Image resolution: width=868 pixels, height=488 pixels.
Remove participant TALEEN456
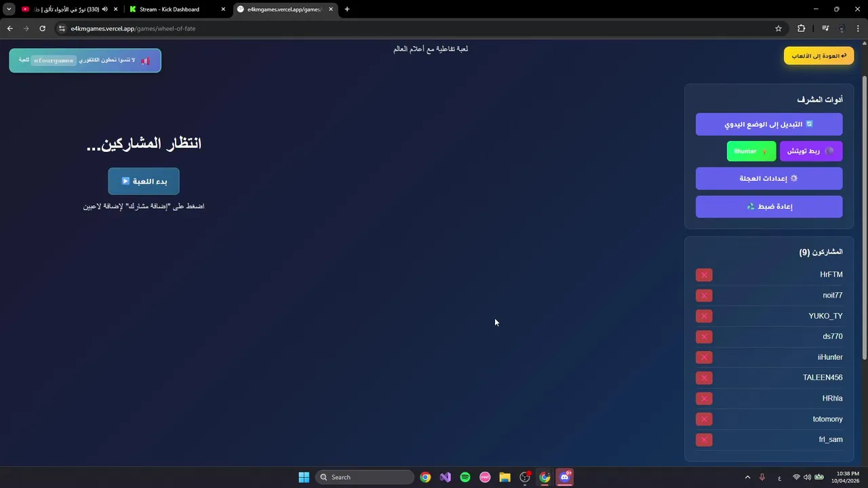(x=704, y=378)
